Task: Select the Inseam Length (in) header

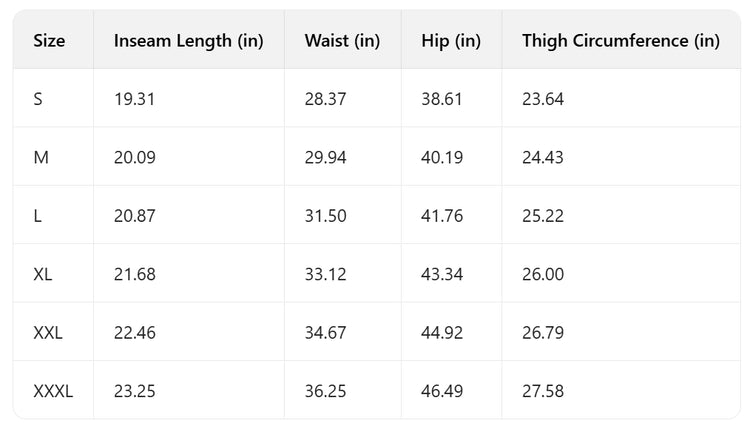Action: [x=188, y=41]
